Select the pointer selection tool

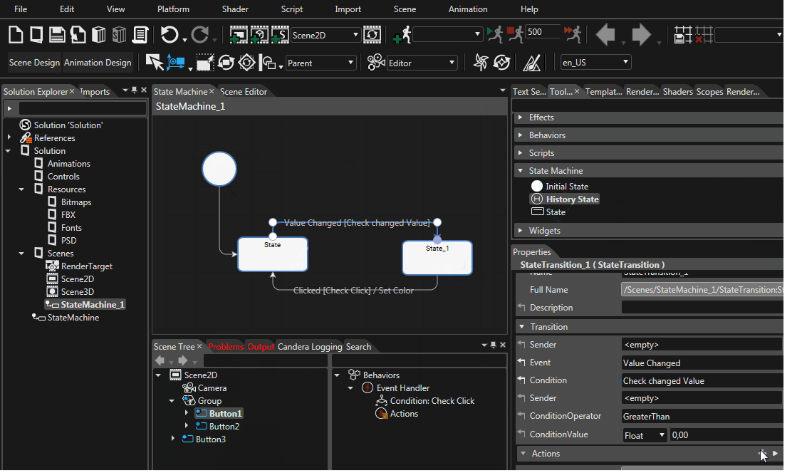point(154,63)
